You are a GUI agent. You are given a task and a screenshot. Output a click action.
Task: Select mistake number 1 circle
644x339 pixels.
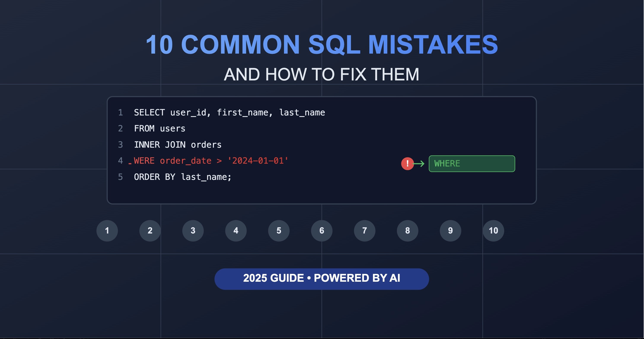107,230
